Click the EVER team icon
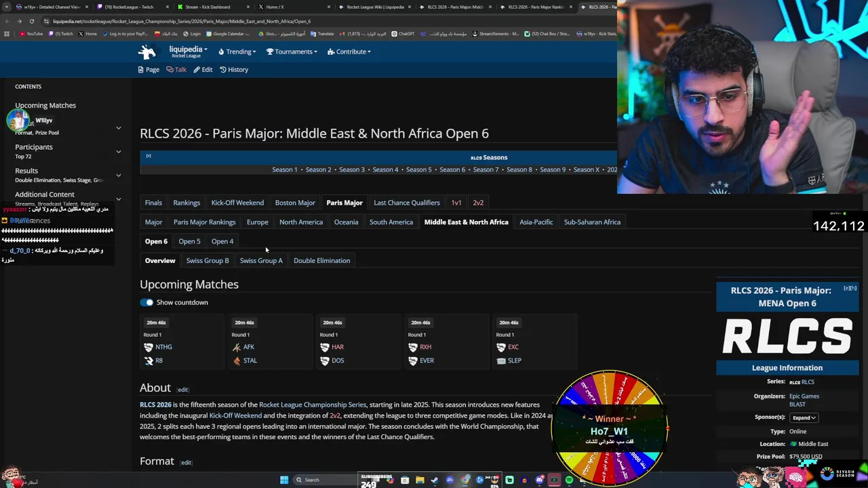The height and width of the screenshot is (488, 868). click(413, 361)
